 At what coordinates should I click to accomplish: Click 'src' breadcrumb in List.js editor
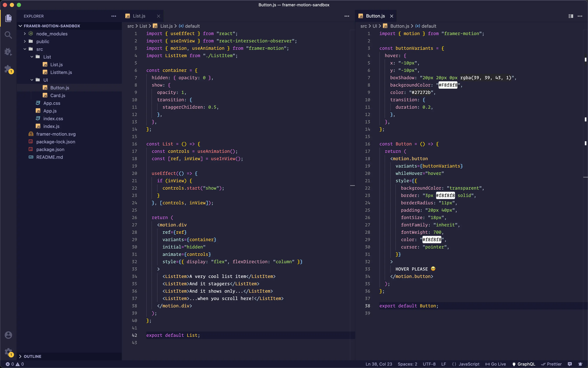(x=131, y=26)
